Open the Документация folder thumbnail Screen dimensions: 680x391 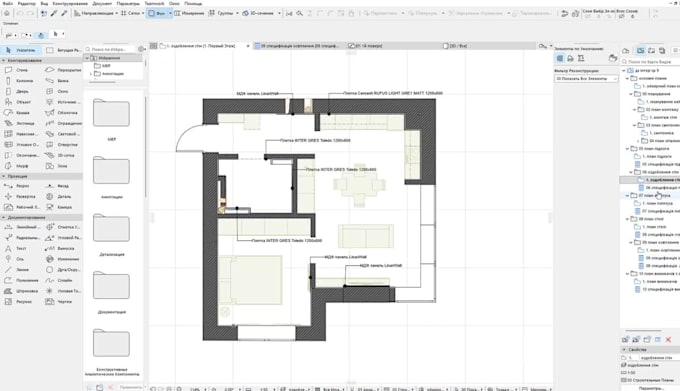[x=111, y=285]
